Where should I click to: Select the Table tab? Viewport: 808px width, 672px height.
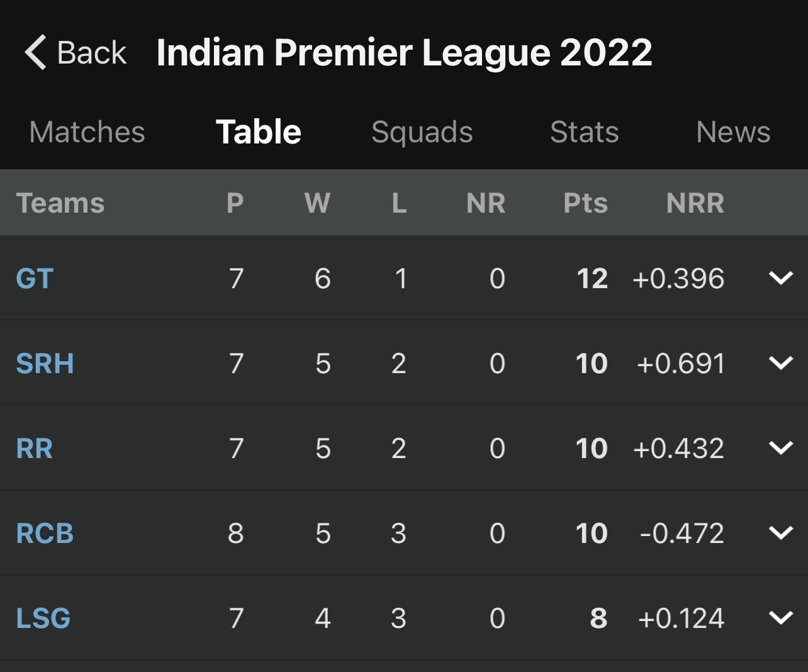click(259, 132)
